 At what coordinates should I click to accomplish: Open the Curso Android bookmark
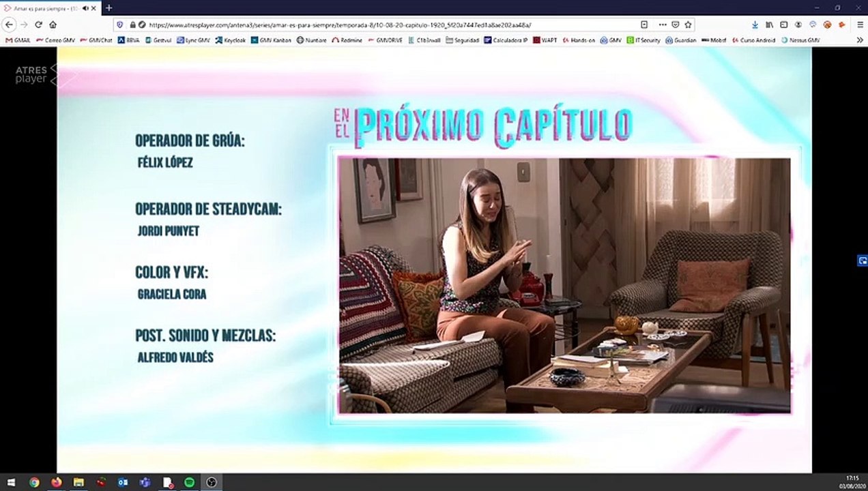[x=754, y=40]
